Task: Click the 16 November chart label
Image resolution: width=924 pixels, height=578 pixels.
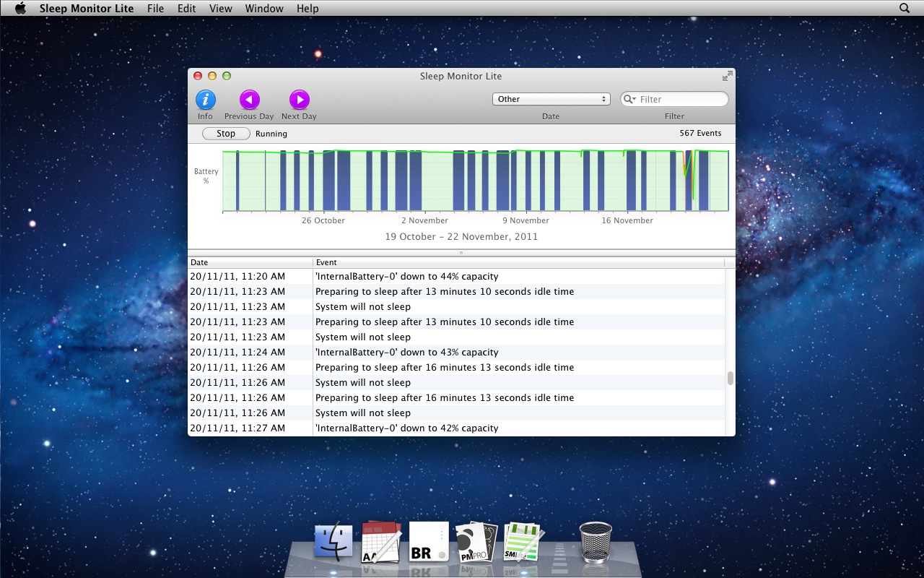Action: pyautogui.click(x=627, y=220)
